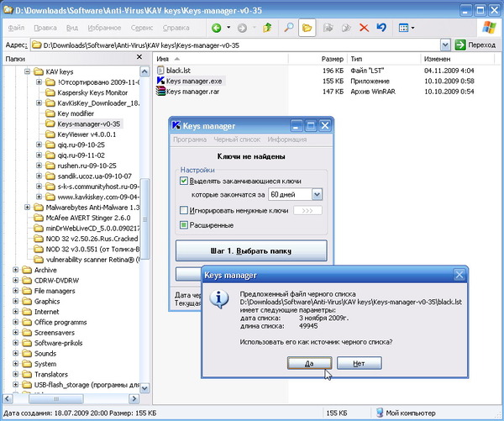The image size is (504, 421).
Task: Click the Мой компьютер status bar icon
Action: [x=380, y=413]
